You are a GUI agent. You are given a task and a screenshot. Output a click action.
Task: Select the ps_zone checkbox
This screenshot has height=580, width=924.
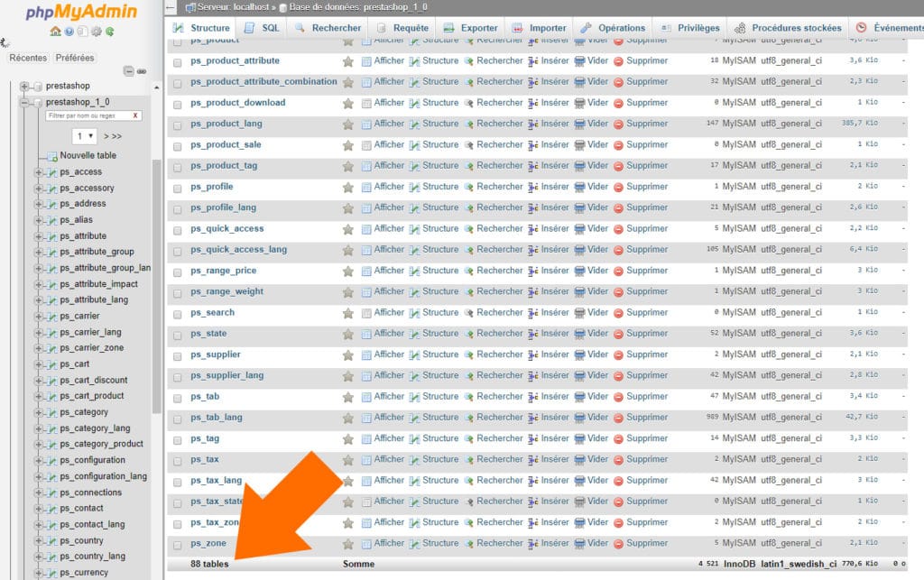178,545
